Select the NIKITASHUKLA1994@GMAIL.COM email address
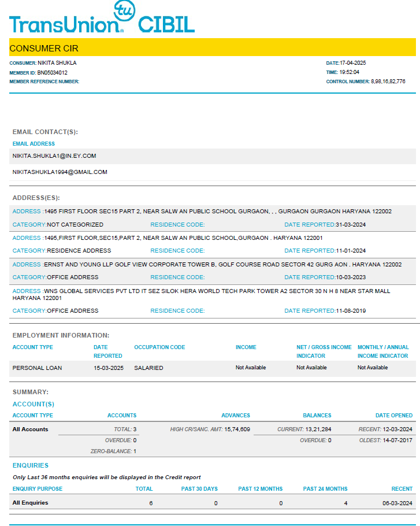This screenshot has height=526, width=420. pos(60,172)
